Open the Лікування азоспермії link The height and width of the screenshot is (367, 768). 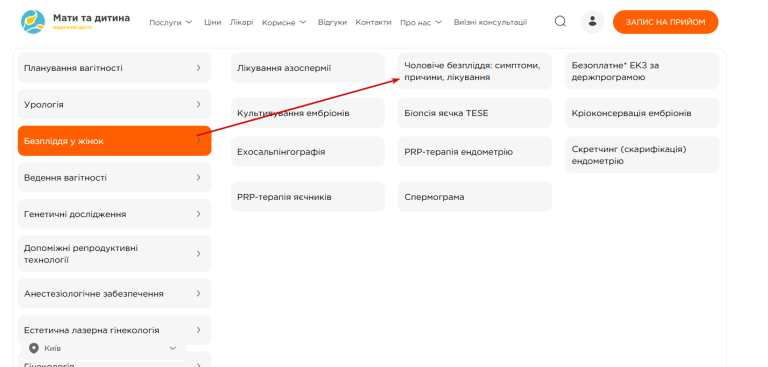pyautogui.click(x=308, y=68)
